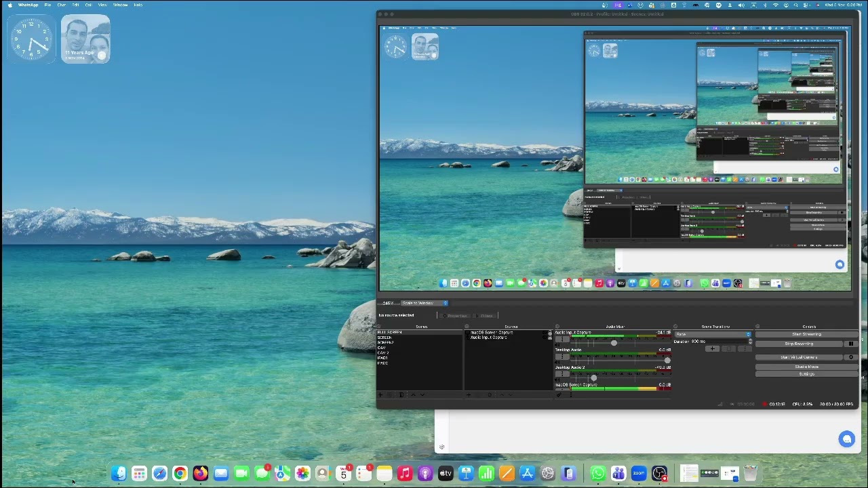868x488 pixels.
Task: Click Start Streaming in OBS
Action: tap(807, 334)
